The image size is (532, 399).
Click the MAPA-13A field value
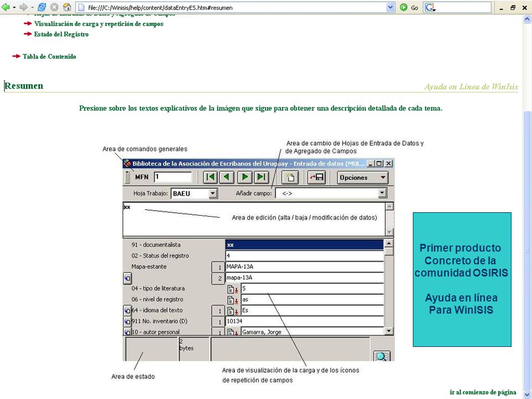304,267
